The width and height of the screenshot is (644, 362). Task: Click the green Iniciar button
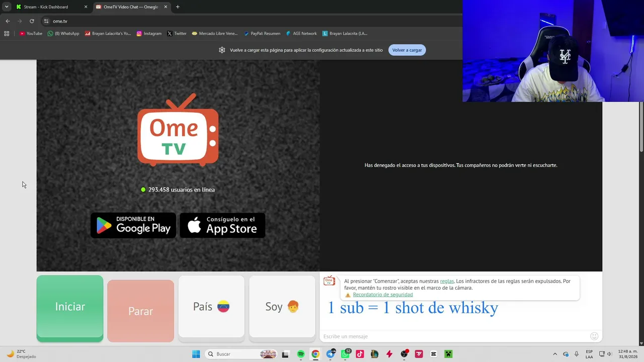tap(70, 308)
